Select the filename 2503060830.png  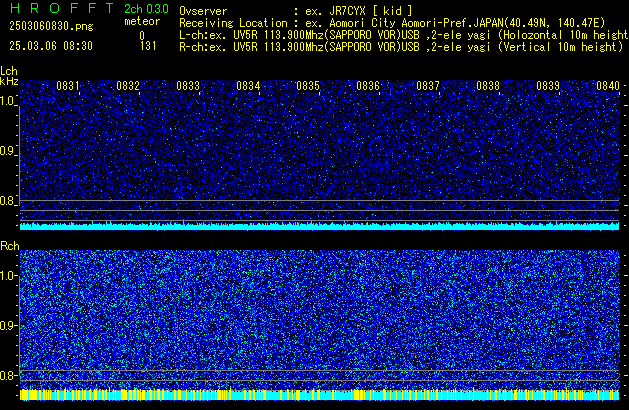point(51,26)
